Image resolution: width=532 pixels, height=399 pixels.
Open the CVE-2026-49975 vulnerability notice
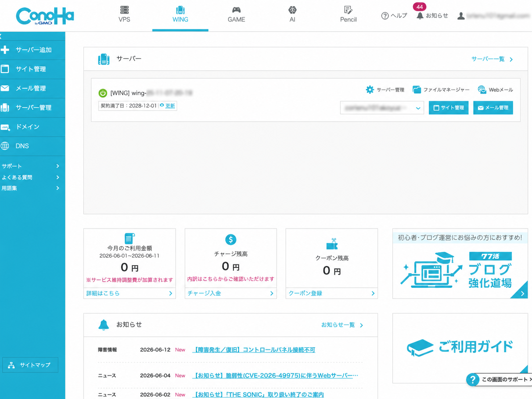(275, 375)
